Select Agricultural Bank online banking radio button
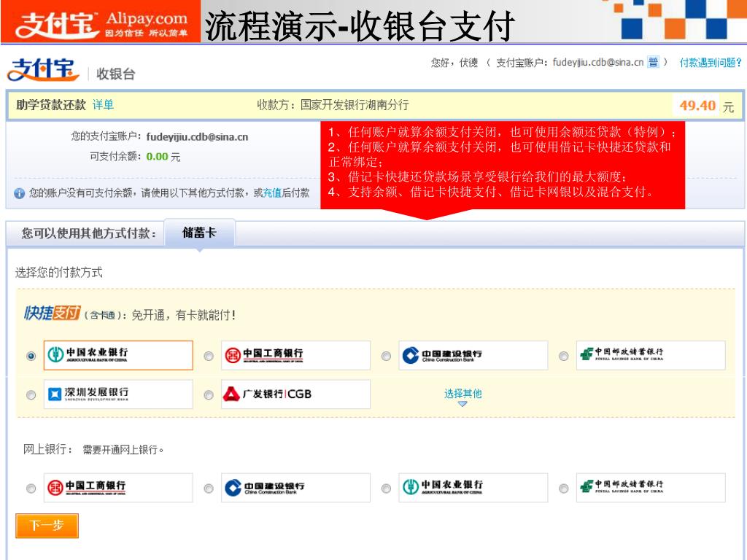This screenshot has width=747, height=560. [387, 489]
